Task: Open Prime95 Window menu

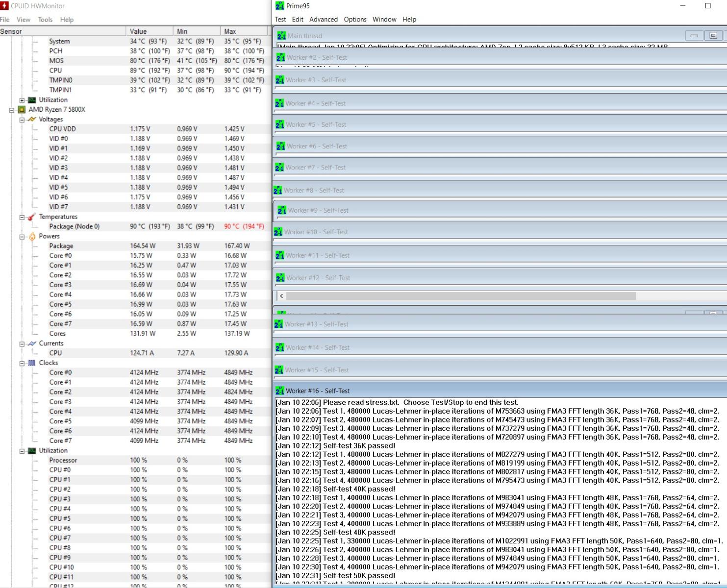Action: tap(384, 20)
